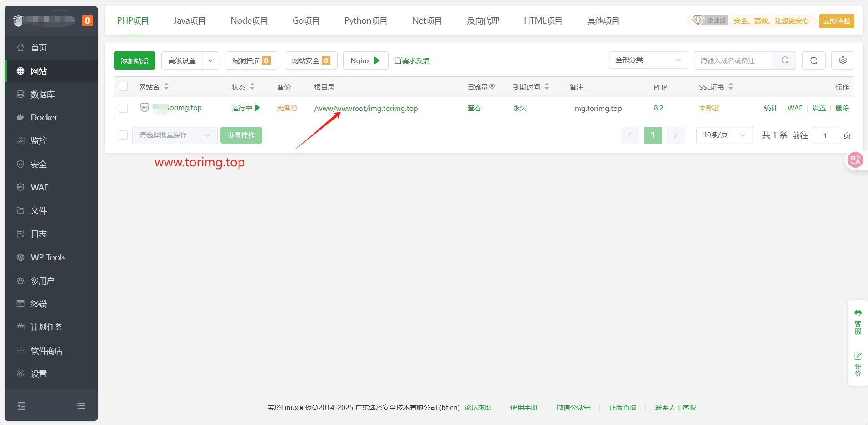The width and height of the screenshot is (868, 425).
Task: Open the 10条/页 page size dropdown
Action: 723,135
